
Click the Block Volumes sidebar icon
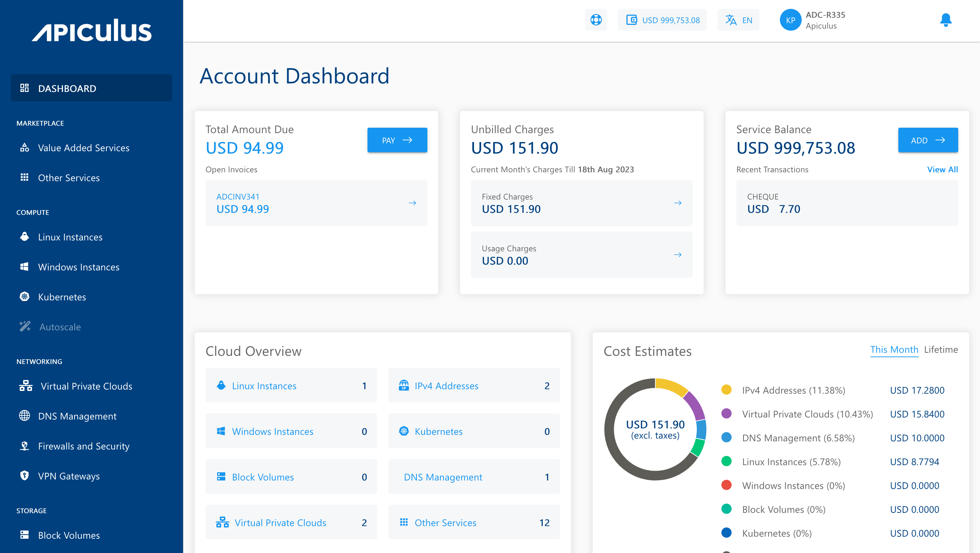click(x=24, y=535)
